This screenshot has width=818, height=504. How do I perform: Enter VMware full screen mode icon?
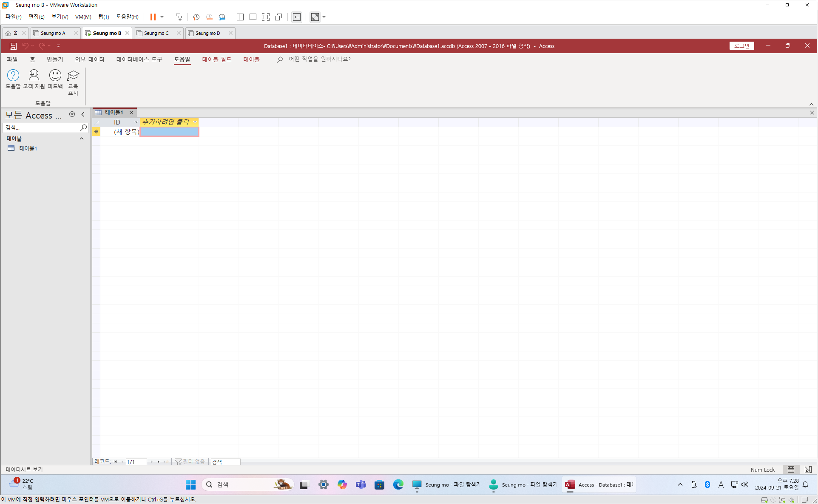266,17
